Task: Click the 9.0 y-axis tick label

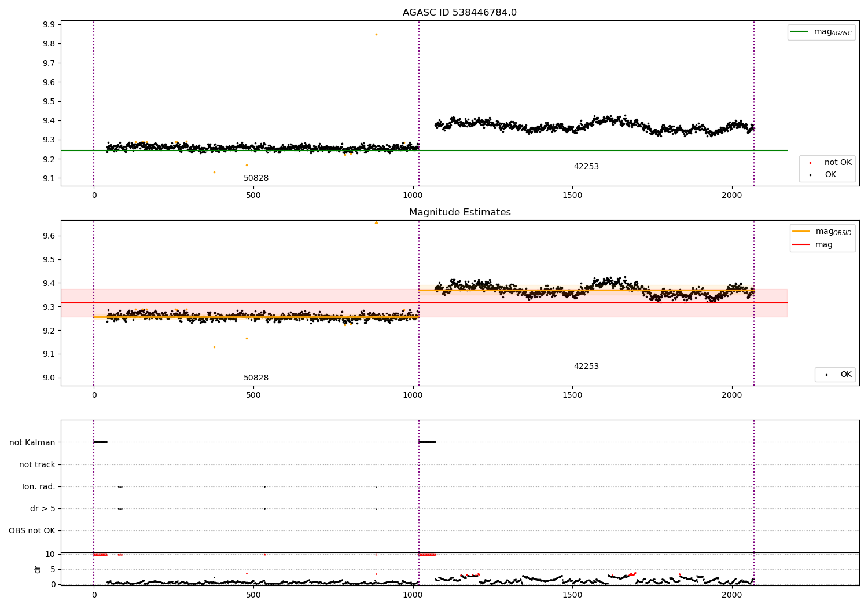Action: pyautogui.click(x=49, y=378)
